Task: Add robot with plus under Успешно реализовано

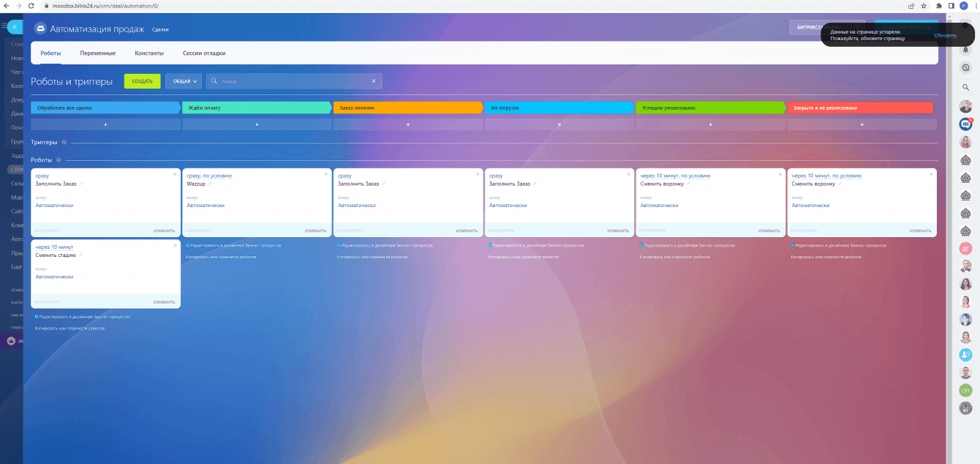Action: click(711, 125)
